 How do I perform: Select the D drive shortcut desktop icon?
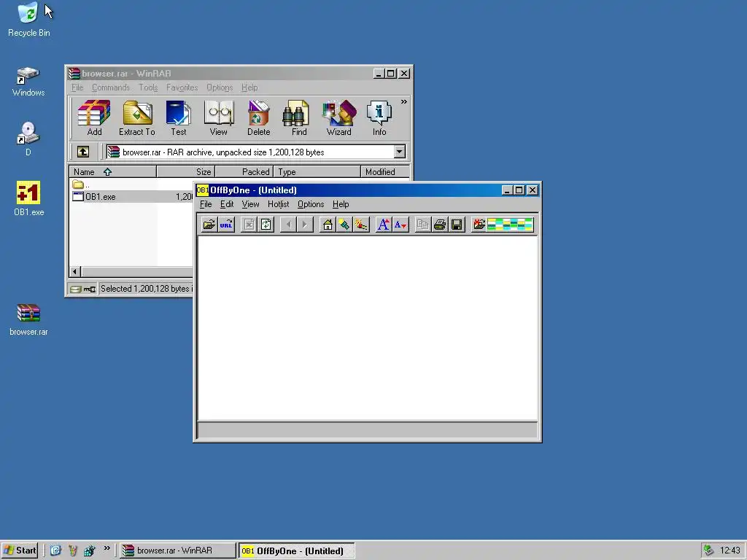pos(28,139)
